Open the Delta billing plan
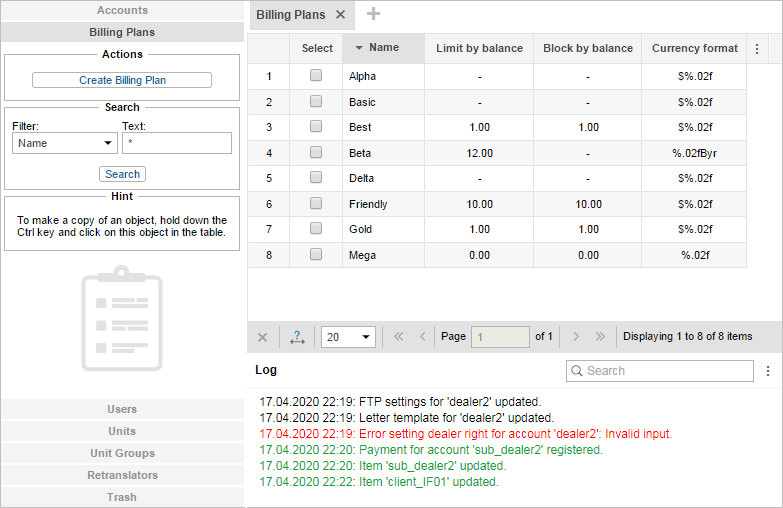This screenshot has width=783, height=508. (362, 178)
